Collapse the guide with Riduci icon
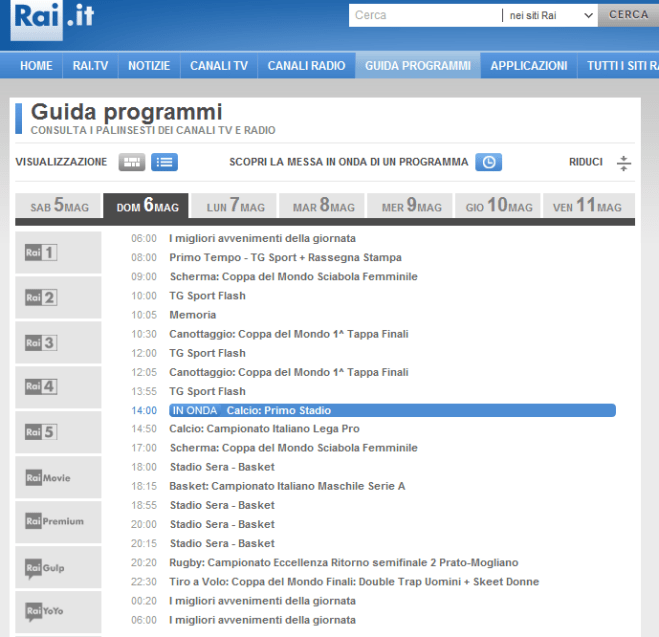The height and width of the screenshot is (637, 659). (623, 162)
